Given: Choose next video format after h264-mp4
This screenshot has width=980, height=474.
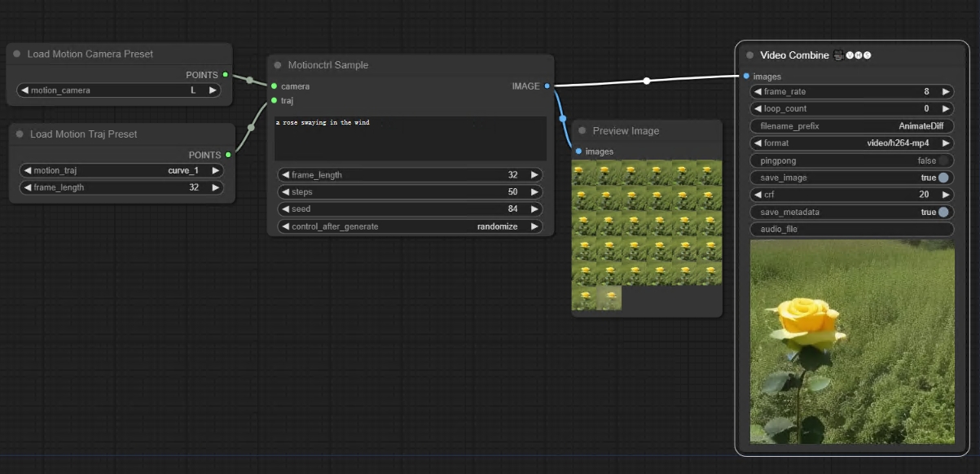Looking at the screenshot, I should 945,143.
